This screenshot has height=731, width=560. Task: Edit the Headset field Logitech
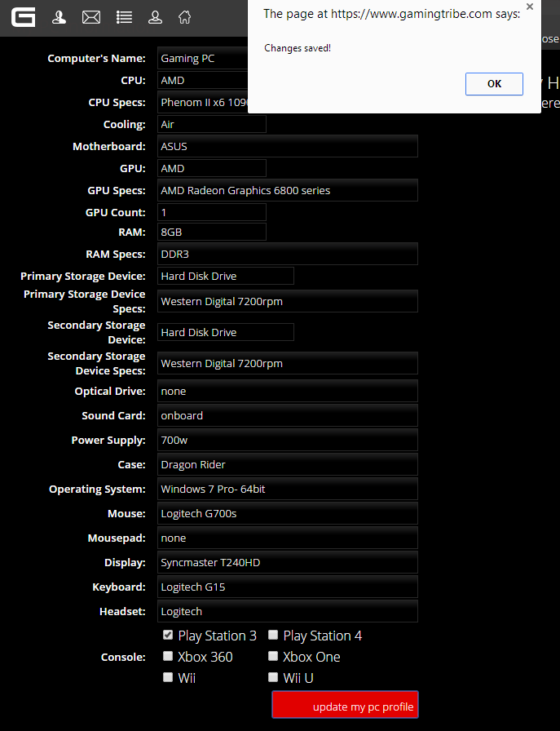[288, 611]
